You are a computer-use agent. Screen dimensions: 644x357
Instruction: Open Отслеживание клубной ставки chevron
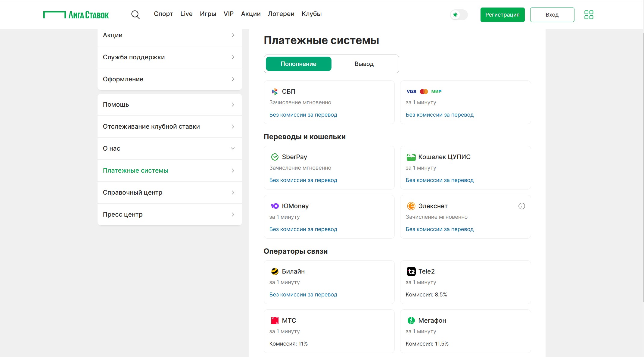click(233, 127)
